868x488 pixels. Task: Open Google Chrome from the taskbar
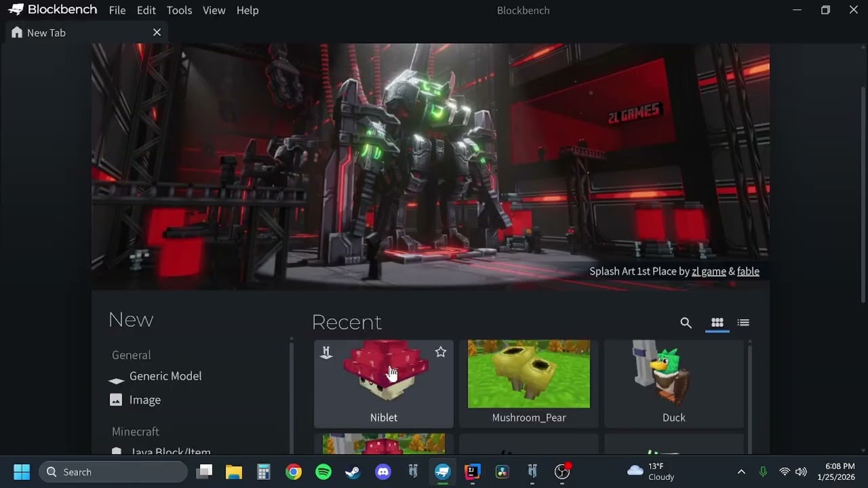coord(294,472)
